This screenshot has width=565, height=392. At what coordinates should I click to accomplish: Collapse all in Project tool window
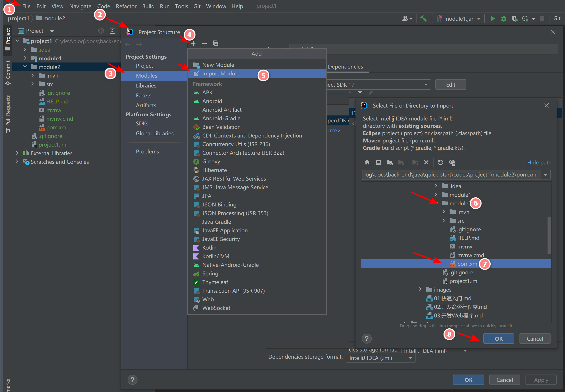coord(112,31)
